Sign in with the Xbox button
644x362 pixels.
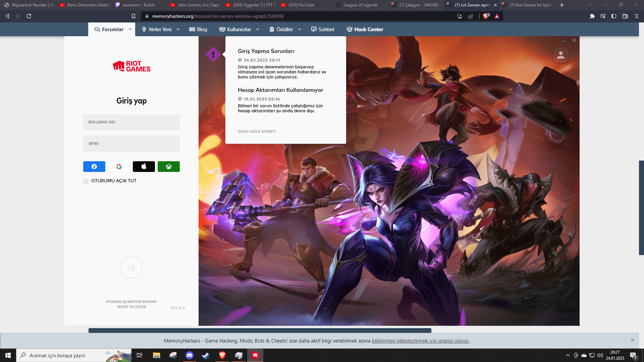tap(169, 167)
